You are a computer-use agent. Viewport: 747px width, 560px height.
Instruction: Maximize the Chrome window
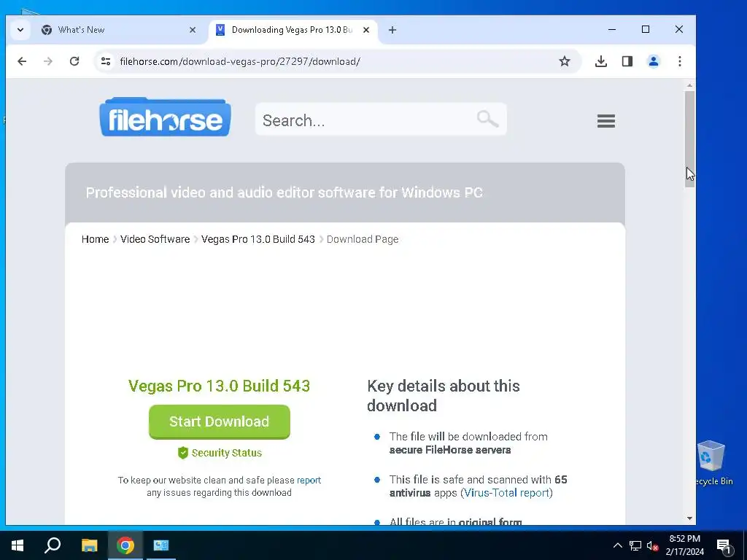coord(646,29)
